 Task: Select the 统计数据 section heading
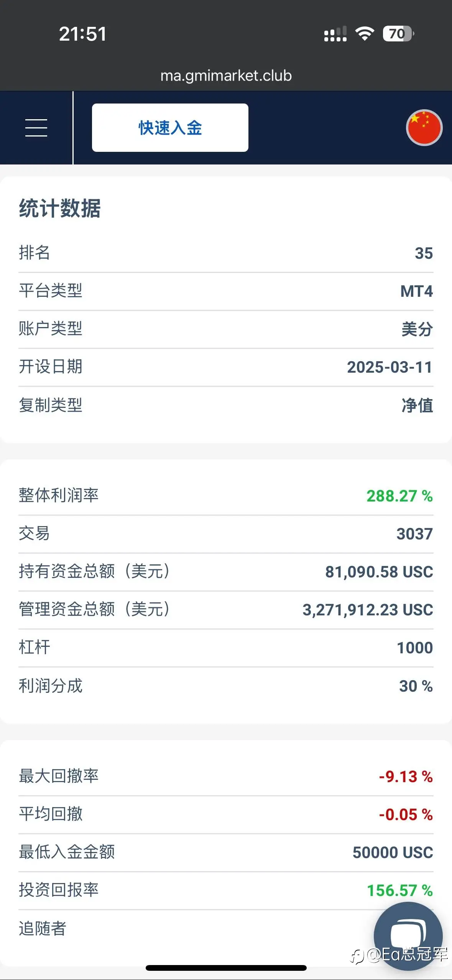[x=60, y=209]
